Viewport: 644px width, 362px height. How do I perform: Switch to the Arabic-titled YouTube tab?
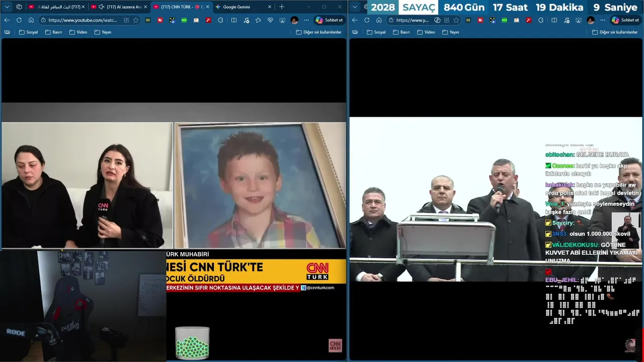[x=55, y=7]
